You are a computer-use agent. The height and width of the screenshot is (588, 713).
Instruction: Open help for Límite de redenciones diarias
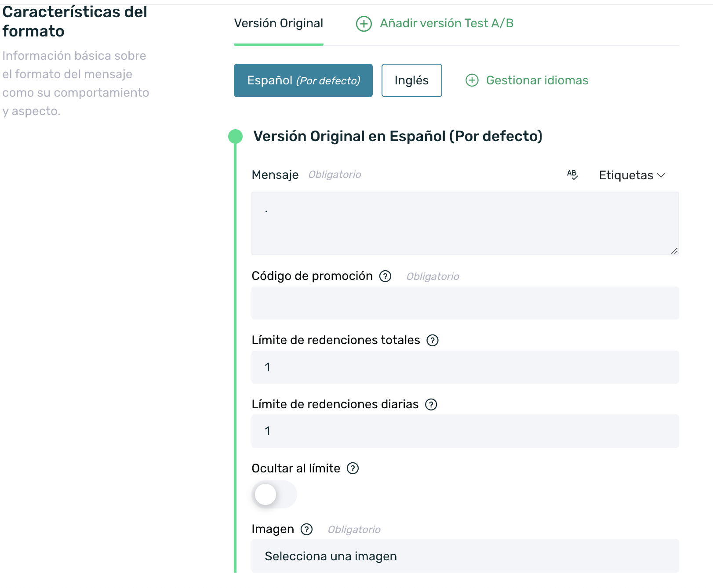431,404
